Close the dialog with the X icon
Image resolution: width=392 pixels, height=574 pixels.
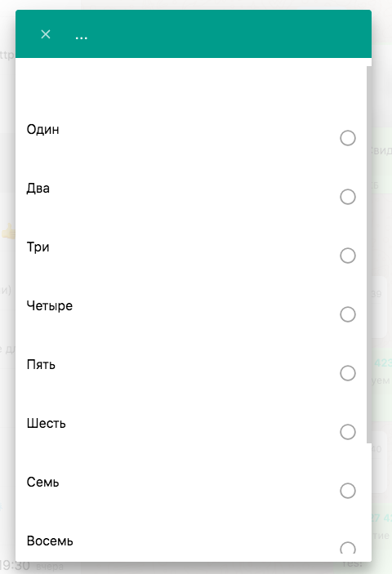(46, 34)
